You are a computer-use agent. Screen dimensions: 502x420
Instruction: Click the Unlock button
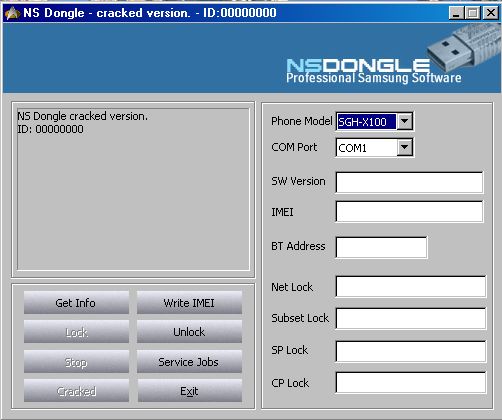click(189, 332)
